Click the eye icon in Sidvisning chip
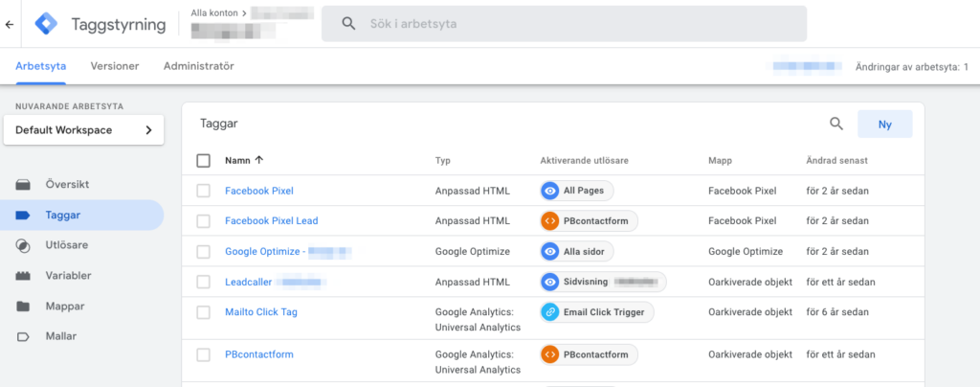The width and height of the screenshot is (980, 387). 550,282
